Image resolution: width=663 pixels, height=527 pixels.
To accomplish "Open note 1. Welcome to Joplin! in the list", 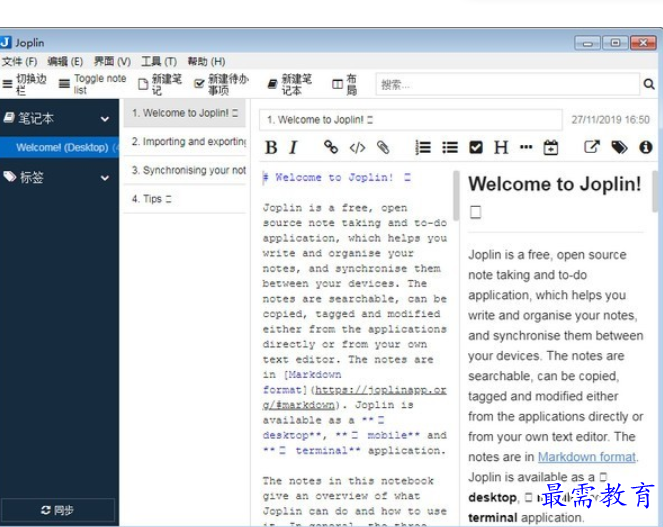I will tap(185, 113).
